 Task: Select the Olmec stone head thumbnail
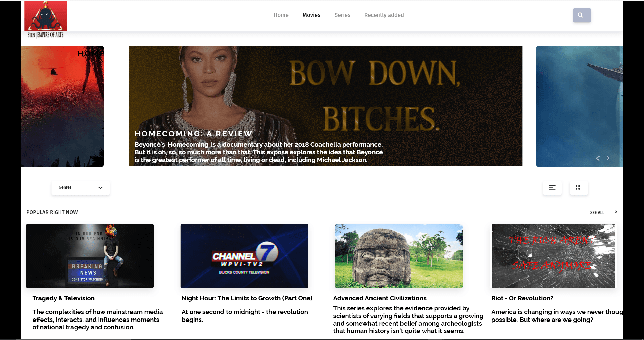tap(399, 256)
